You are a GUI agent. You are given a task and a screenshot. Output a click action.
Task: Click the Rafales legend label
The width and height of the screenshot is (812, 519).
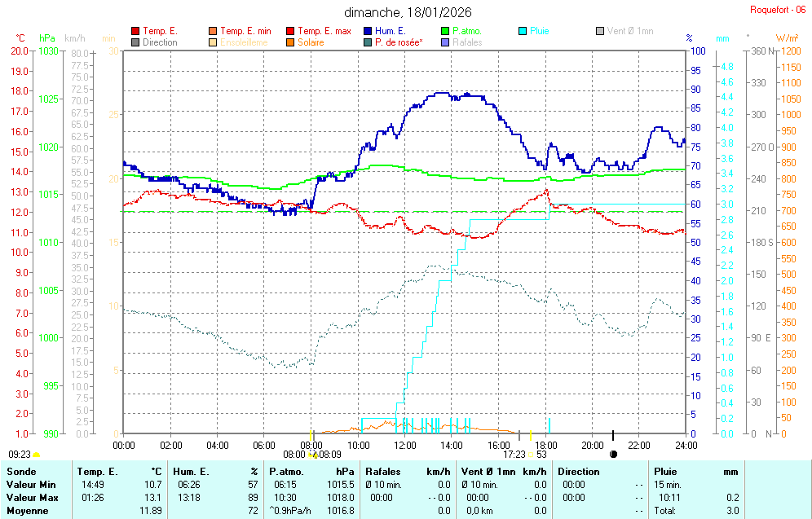click(467, 42)
